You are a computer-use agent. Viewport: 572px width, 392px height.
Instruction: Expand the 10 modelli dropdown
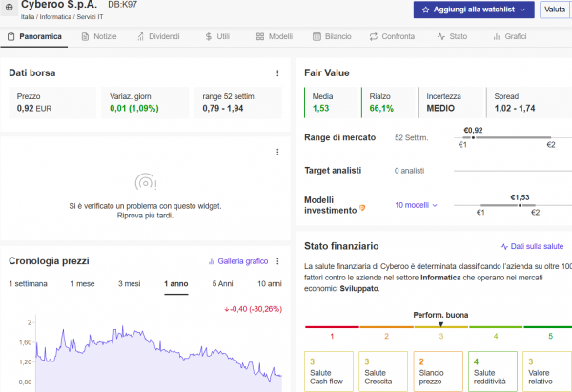coord(416,205)
